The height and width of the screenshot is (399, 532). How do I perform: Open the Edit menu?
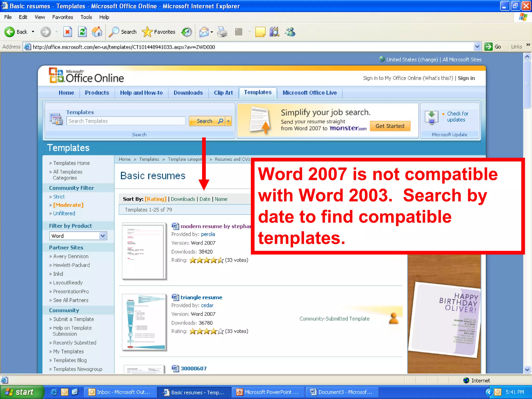[23, 17]
